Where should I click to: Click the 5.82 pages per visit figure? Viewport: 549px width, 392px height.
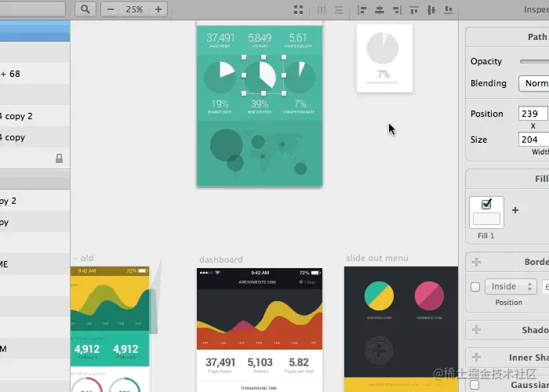coord(299,362)
